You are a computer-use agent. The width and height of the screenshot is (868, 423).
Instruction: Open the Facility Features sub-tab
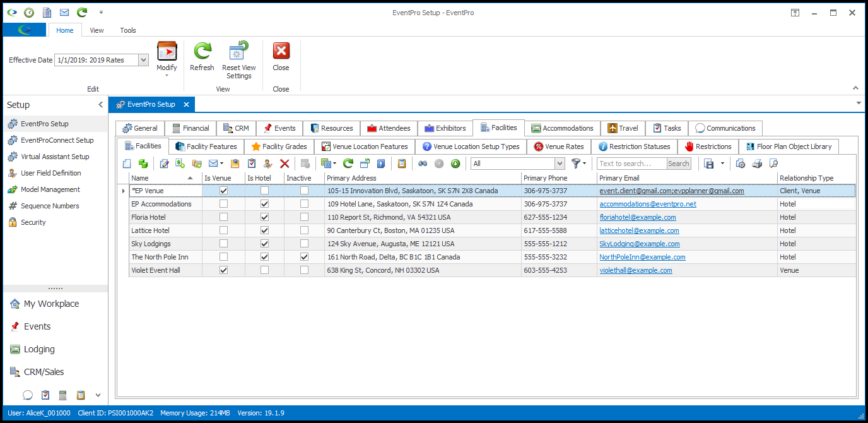click(206, 146)
